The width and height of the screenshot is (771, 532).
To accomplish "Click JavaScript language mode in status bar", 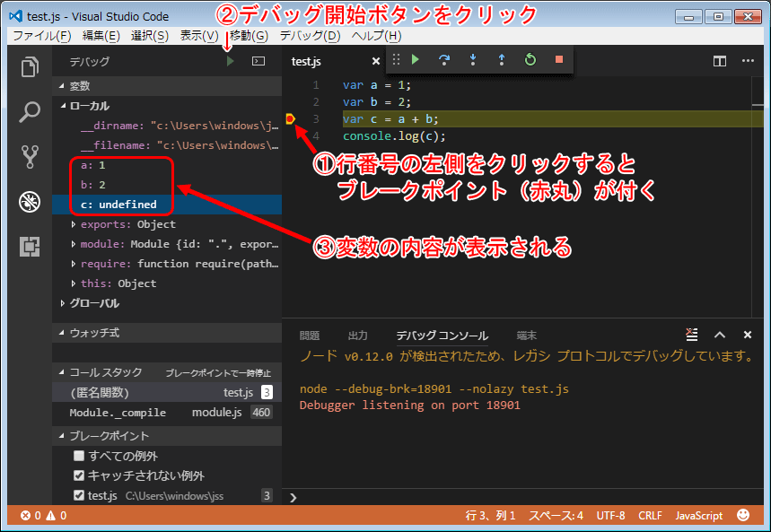I will [699, 515].
